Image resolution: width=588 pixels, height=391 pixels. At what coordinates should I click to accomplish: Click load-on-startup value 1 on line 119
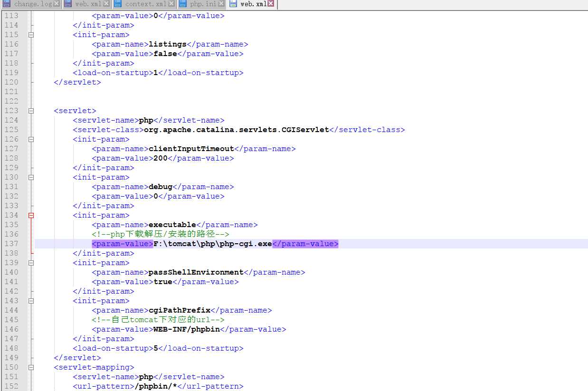coord(156,73)
